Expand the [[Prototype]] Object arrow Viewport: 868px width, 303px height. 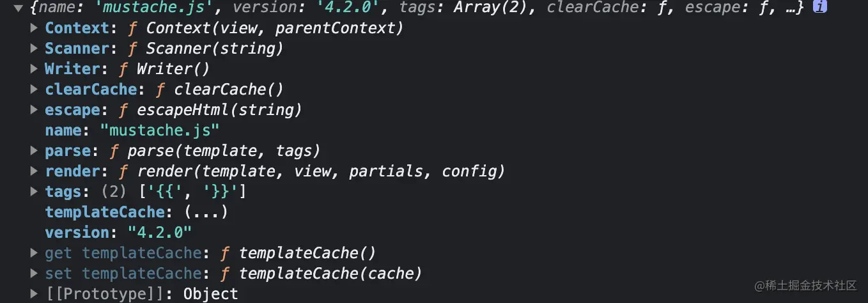35,294
